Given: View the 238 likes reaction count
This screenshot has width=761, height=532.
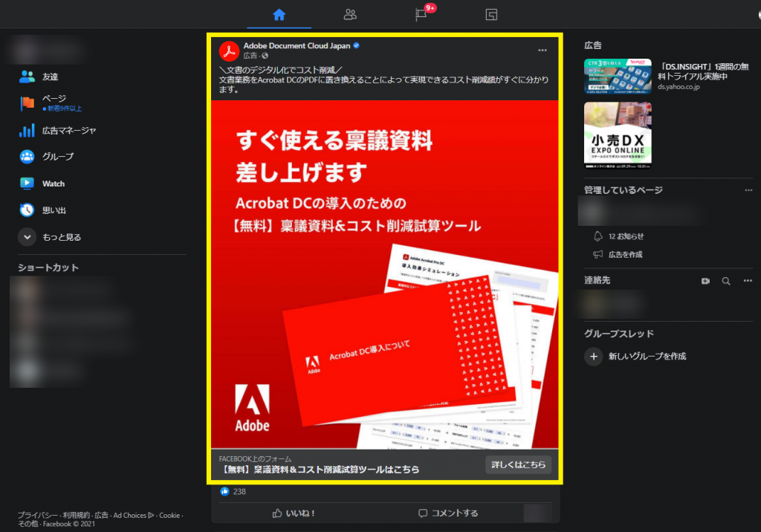Looking at the screenshot, I should [233, 491].
